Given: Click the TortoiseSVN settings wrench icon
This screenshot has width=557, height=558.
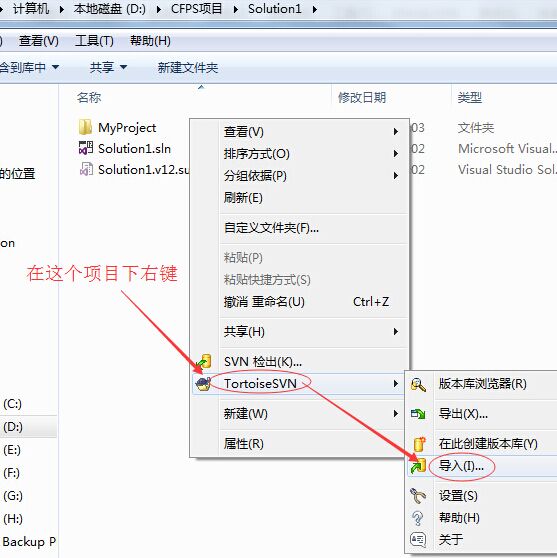Looking at the screenshot, I should (x=418, y=496).
